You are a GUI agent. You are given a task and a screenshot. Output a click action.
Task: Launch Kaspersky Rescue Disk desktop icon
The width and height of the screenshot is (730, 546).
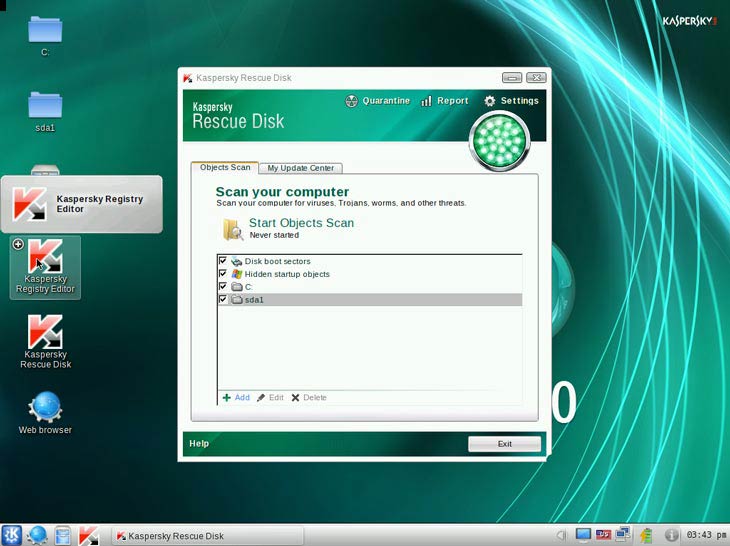point(45,342)
